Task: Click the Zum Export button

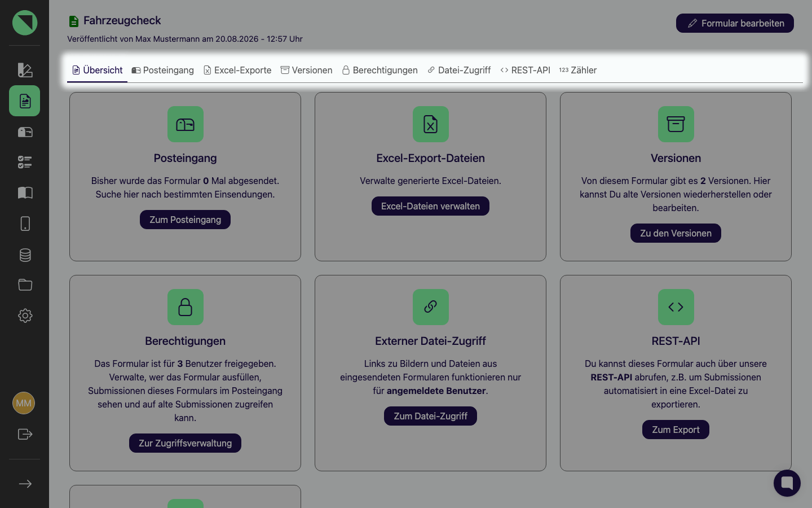Action: 676,430
